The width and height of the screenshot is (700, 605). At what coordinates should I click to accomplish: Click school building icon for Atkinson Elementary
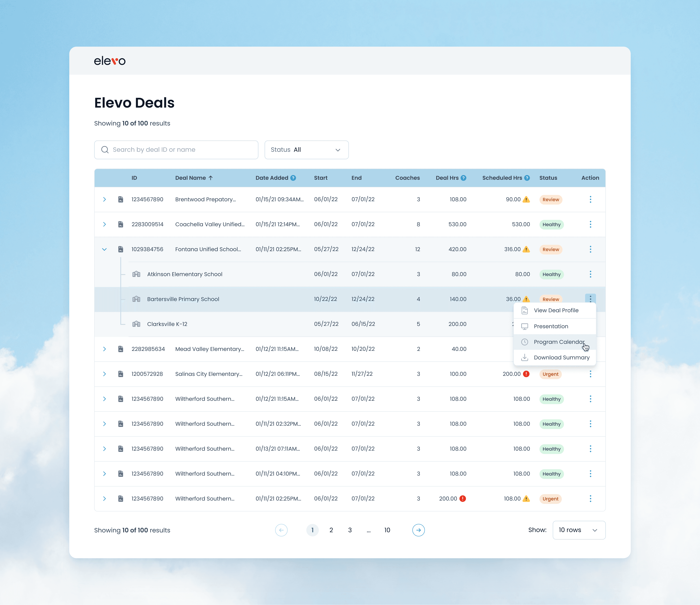tap(136, 274)
